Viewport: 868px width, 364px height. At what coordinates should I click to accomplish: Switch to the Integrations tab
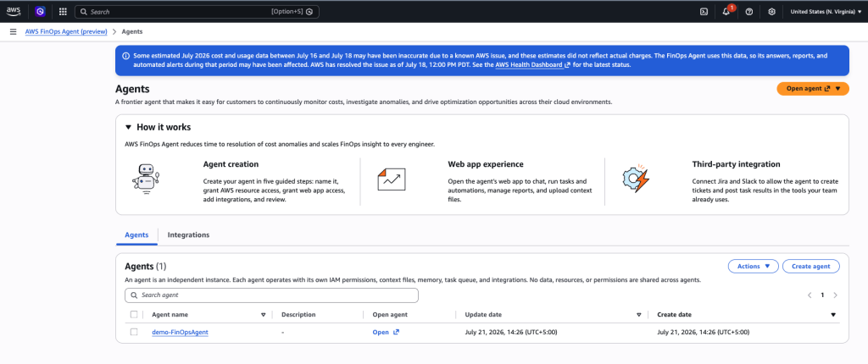coord(188,235)
